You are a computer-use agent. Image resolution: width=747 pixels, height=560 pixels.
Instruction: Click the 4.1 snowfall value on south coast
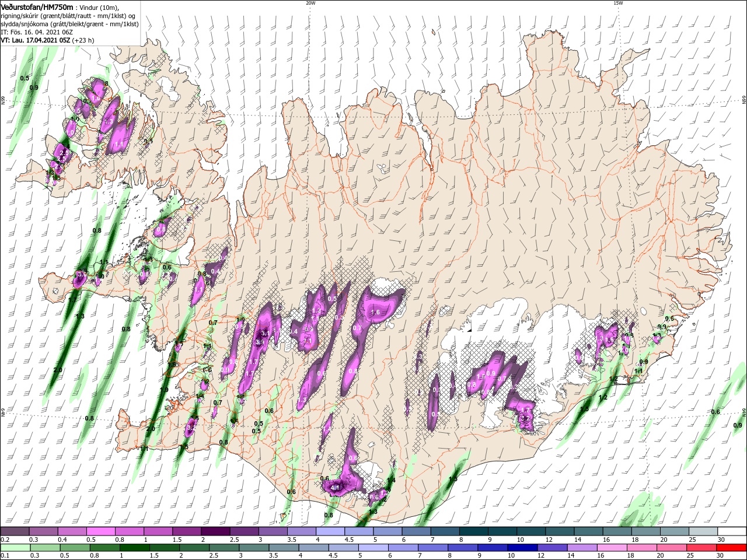335,488
